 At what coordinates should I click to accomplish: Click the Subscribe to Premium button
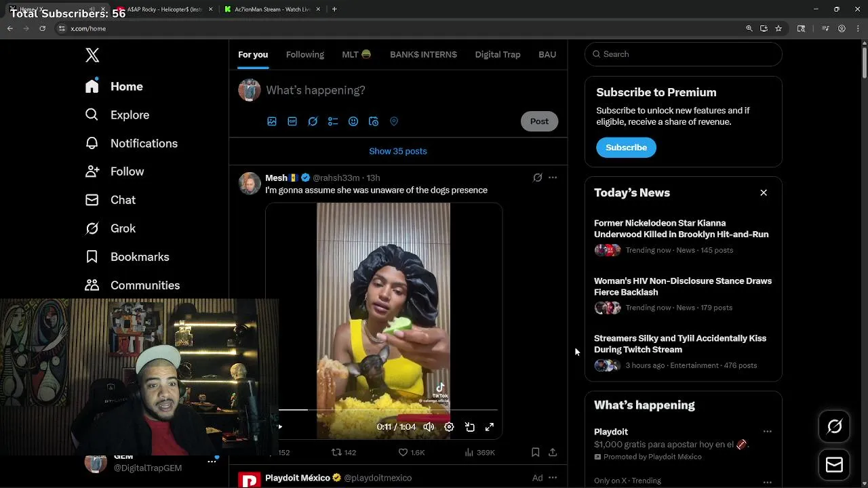pos(626,147)
